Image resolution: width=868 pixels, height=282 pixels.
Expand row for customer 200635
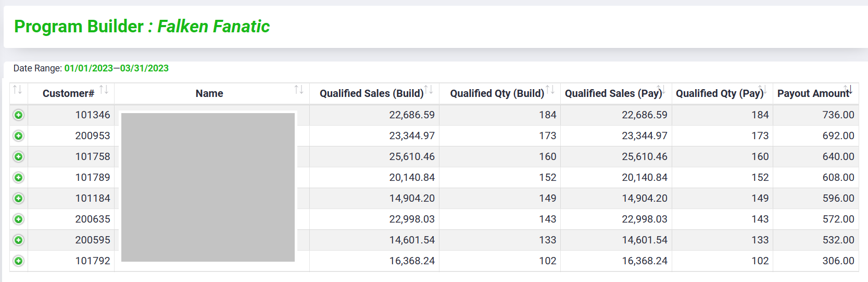coord(19,219)
